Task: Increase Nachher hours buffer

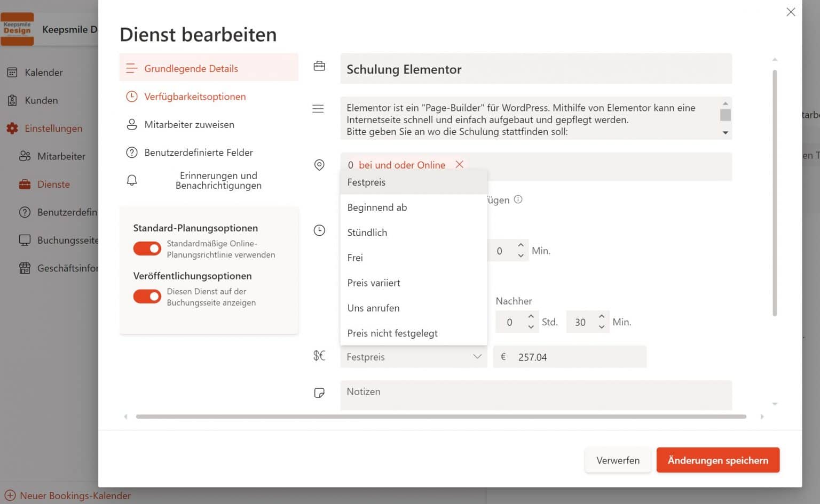Action: pyautogui.click(x=531, y=317)
